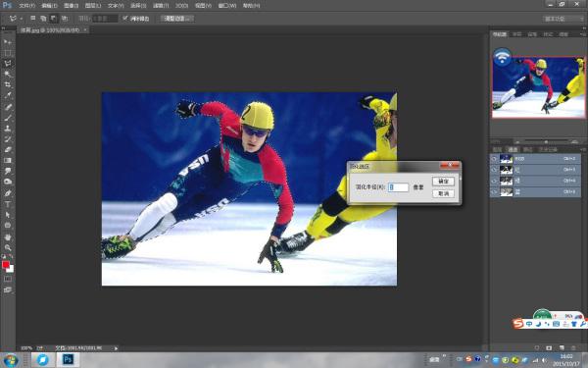
Task: Click the red foreground color swatch
Action: 5,265
